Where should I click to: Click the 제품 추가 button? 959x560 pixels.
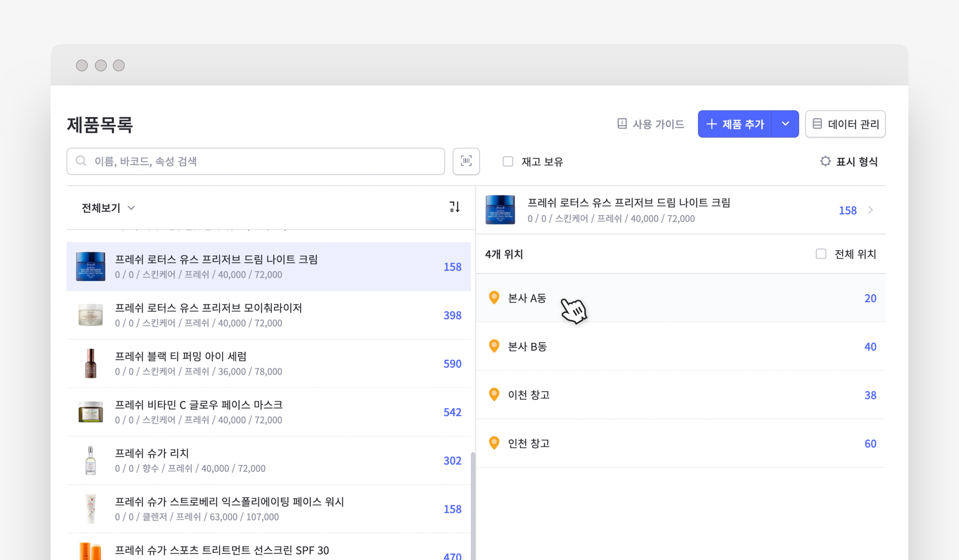tap(735, 124)
